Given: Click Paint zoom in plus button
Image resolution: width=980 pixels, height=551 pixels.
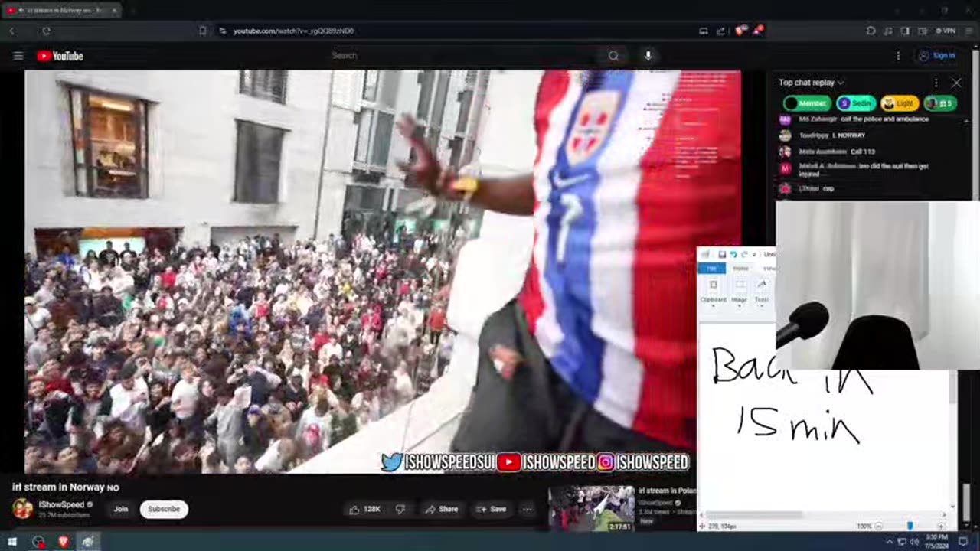Looking at the screenshot, I should click(941, 527).
